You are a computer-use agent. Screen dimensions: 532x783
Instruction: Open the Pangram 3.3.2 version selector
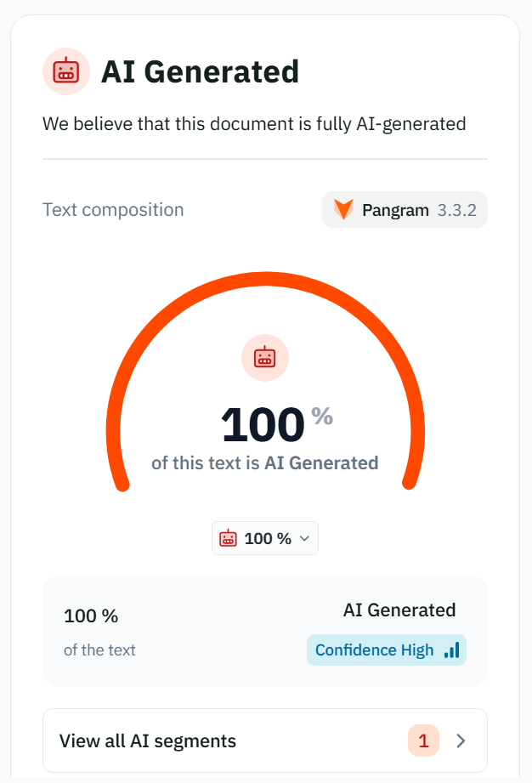coord(405,210)
